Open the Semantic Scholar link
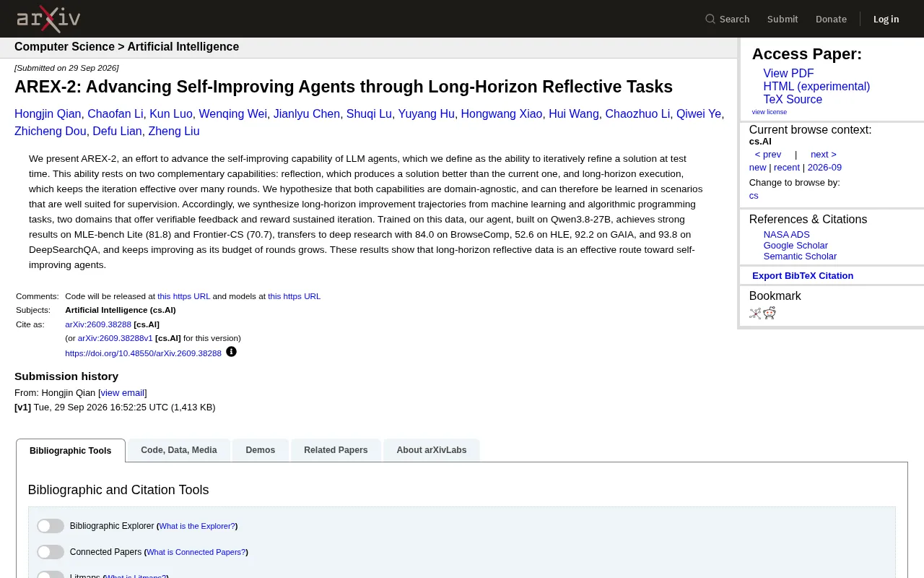Screen dimensions: 924x578 tap(800, 256)
